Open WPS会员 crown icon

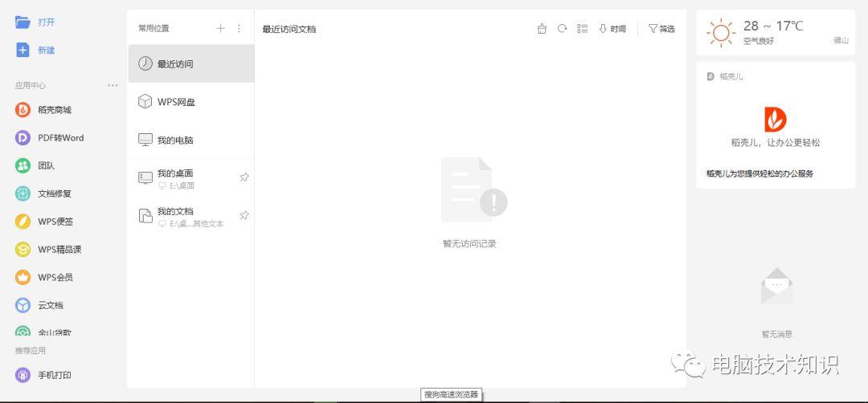point(23,277)
